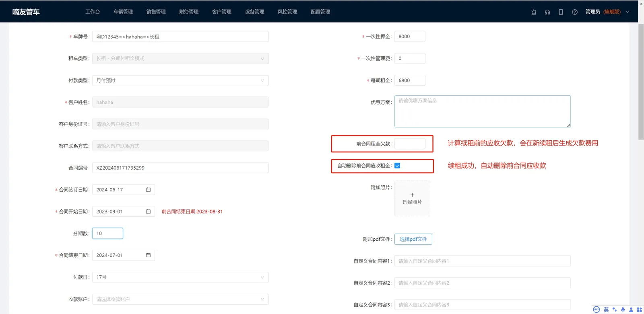Open the 工作台 menu

click(93, 12)
